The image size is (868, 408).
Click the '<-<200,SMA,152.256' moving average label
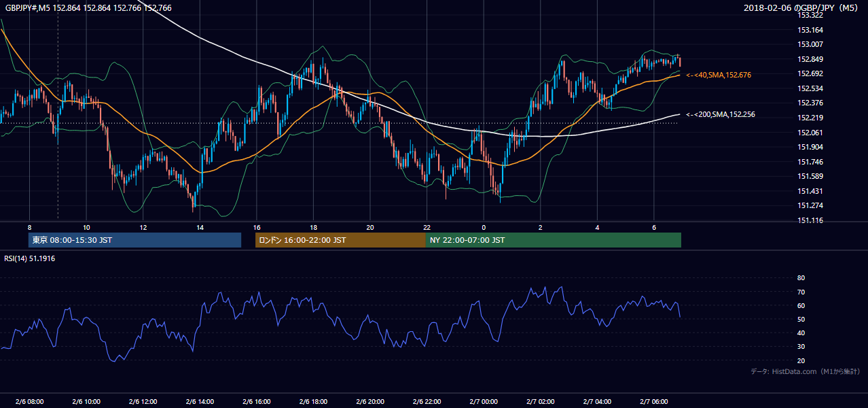click(721, 115)
